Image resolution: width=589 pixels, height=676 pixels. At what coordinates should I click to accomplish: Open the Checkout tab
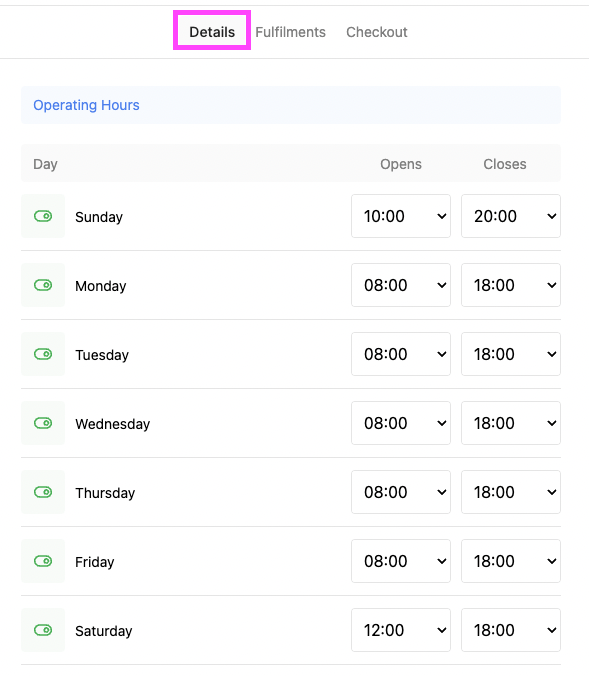click(377, 32)
